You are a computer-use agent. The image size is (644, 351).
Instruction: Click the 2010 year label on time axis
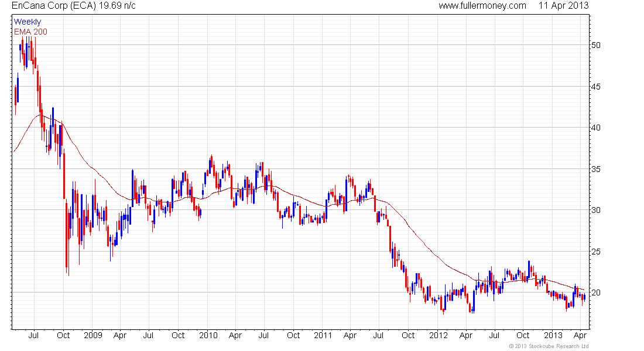(208, 335)
